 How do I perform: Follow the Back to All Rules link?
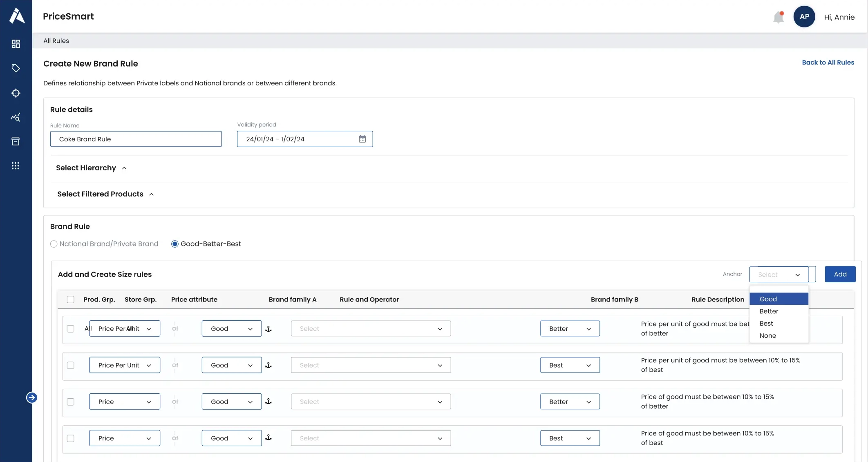point(828,62)
